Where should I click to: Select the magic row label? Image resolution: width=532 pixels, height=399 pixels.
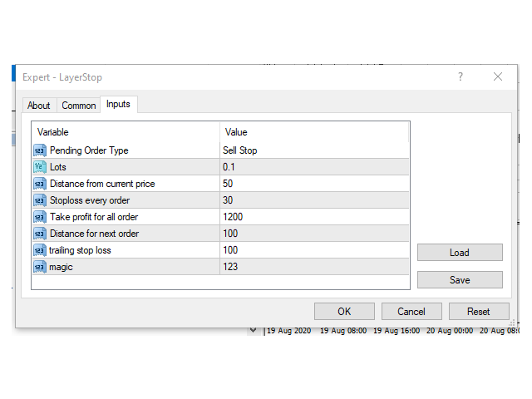(61, 267)
